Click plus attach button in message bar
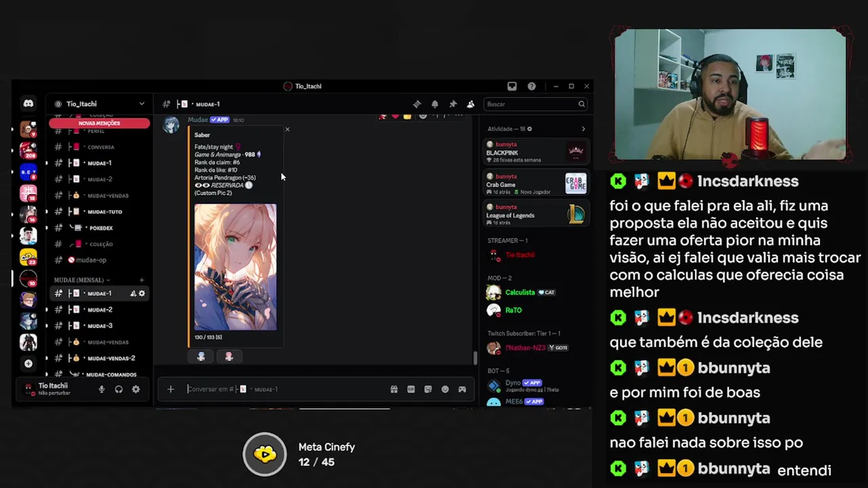 tap(171, 389)
